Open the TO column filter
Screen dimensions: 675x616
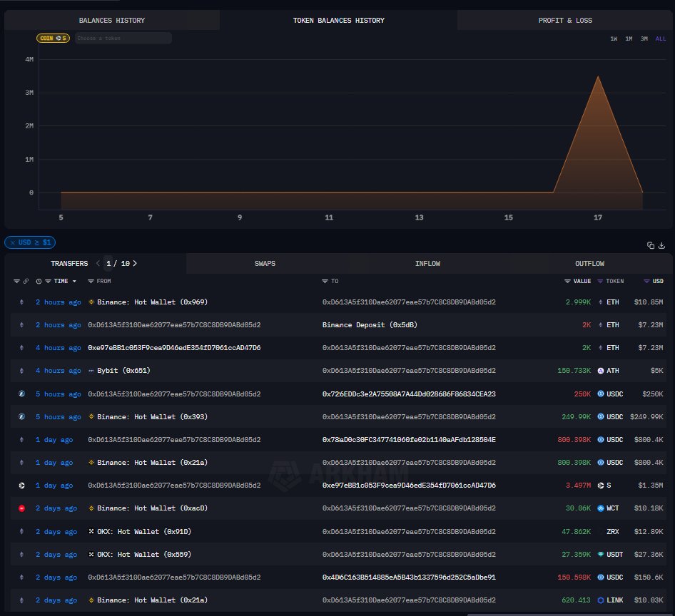tap(325, 282)
